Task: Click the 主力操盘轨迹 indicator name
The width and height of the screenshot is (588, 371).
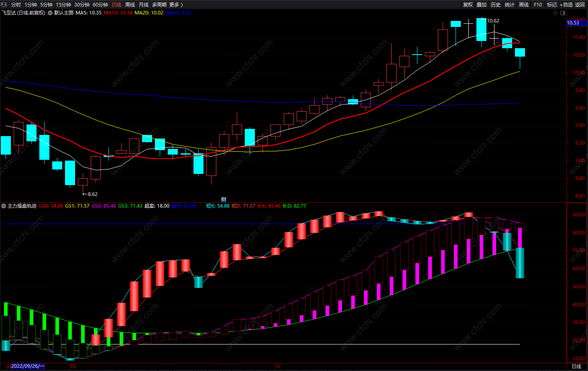Action: pos(22,206)
